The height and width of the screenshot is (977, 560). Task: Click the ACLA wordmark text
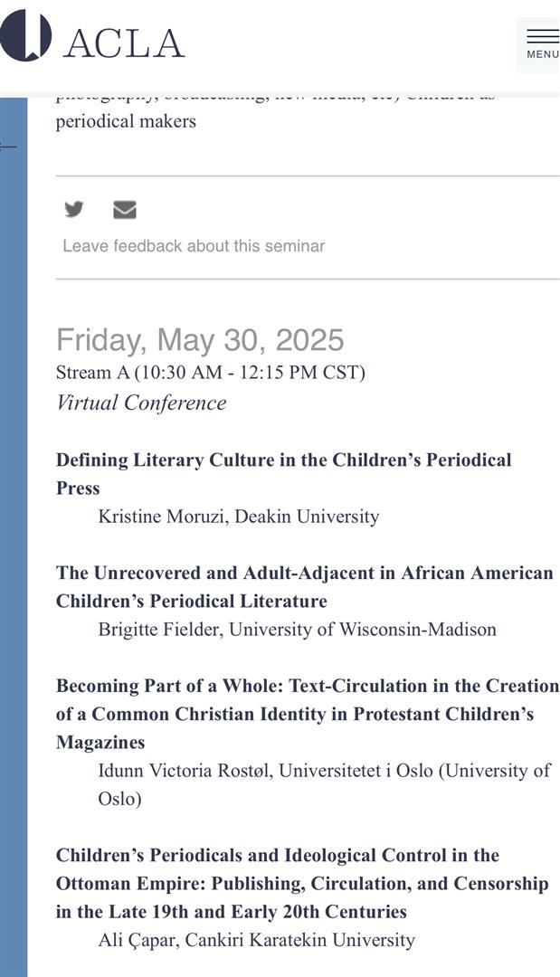click(x=123, y=44)
